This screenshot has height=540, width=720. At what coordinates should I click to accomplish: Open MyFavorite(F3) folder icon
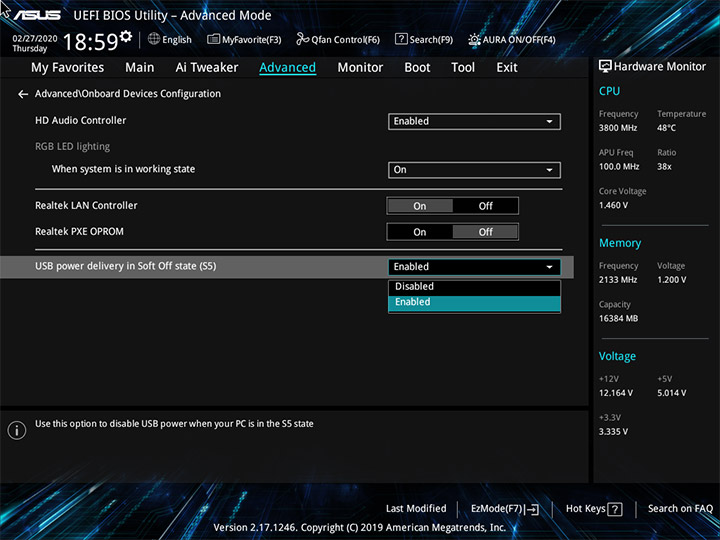tap(213, 39)
